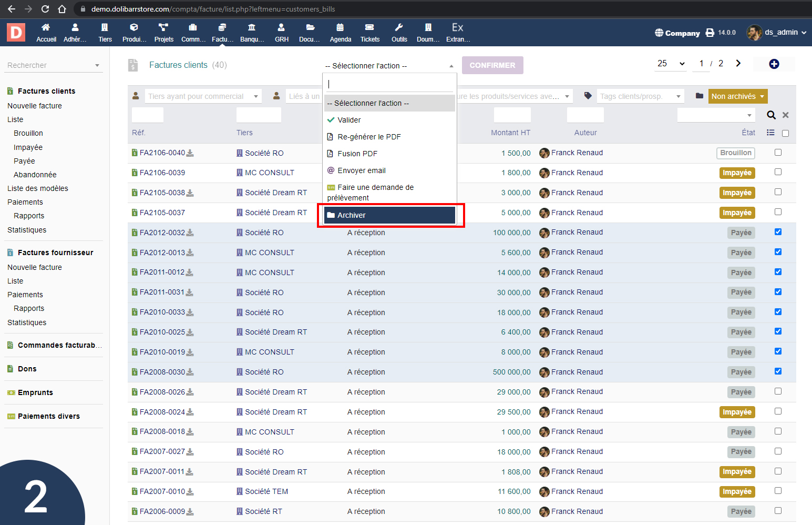Expand the 25 per page dropdown
Image resolution: width=812 pixels, height=525 pixels.
pos(671,64)
